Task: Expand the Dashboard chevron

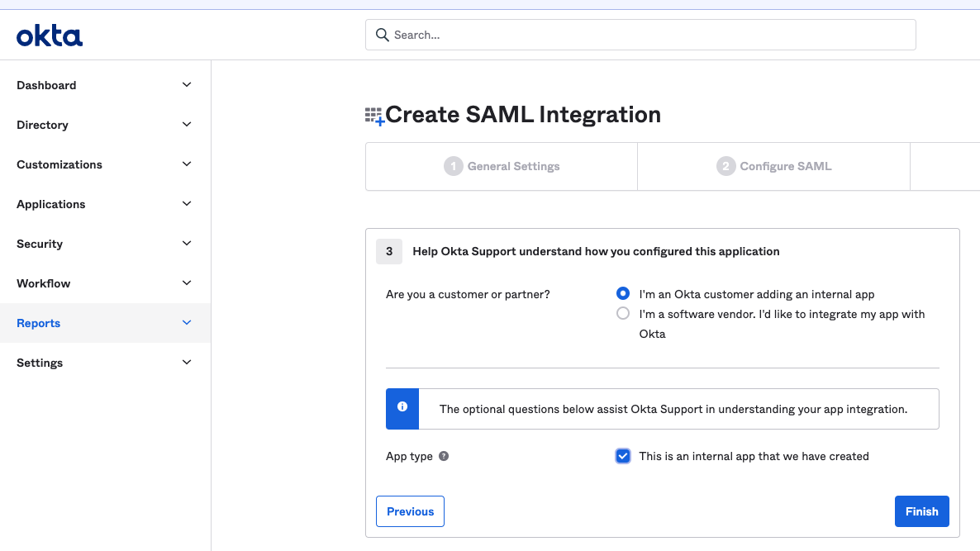Action: pyautogui.click(x=186, y=85)
